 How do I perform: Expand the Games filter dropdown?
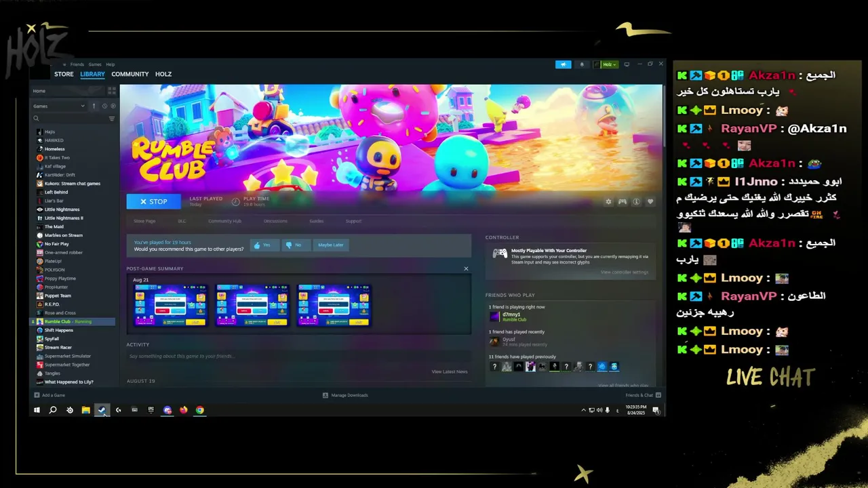pos(59,106)
